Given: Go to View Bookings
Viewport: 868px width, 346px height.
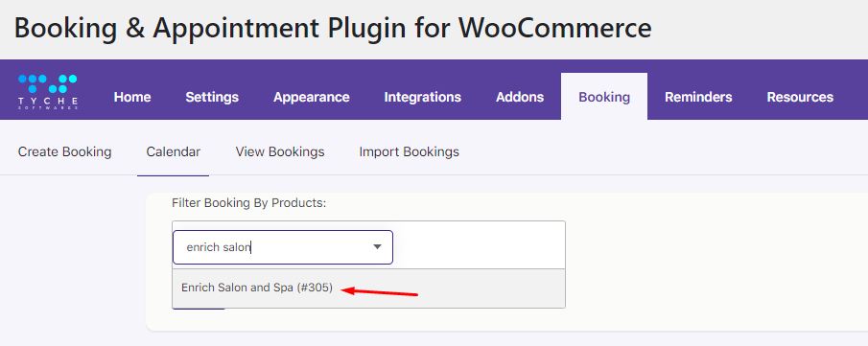Looking at the screenshot, I should [x=280, y=151].
